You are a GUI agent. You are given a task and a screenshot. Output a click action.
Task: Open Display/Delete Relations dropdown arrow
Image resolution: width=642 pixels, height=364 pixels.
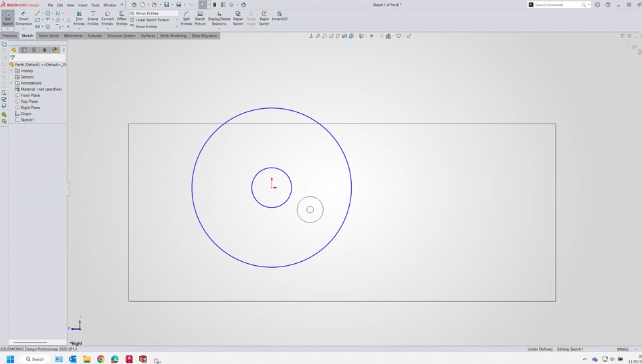(x=219, y=29)
